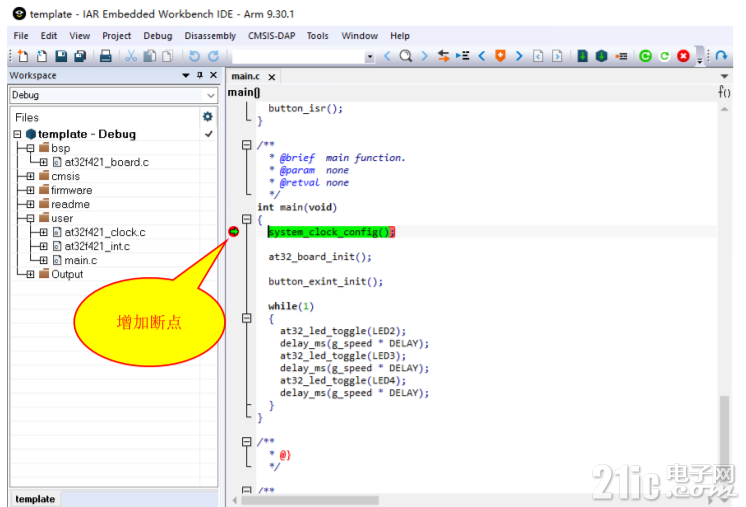The height and width of the screenshot is (507, 746).
Task: Click the Navigate Backward page icon
Action: (538, 56)
